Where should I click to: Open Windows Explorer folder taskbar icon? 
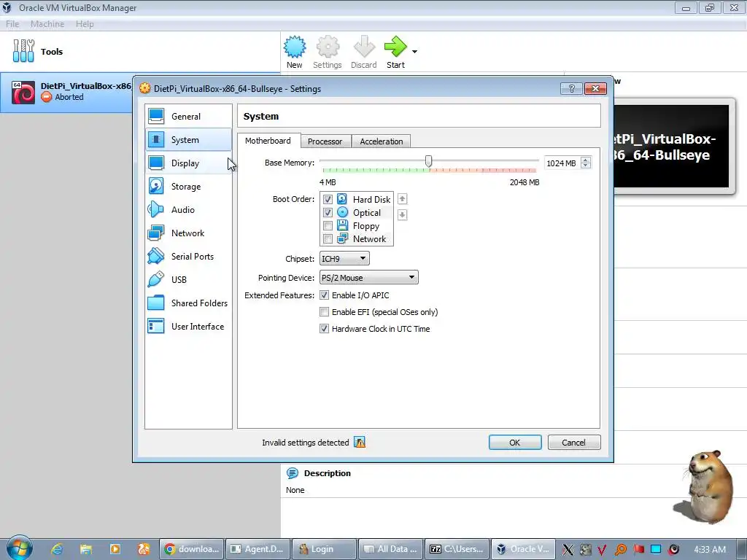pos(86,549)
